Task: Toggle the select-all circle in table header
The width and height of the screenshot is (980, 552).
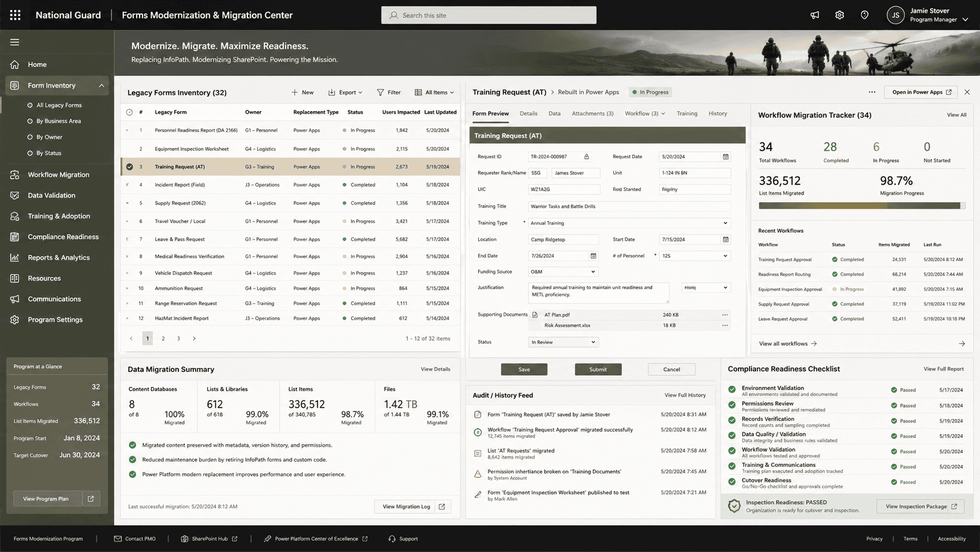Action: click(130, 112)
